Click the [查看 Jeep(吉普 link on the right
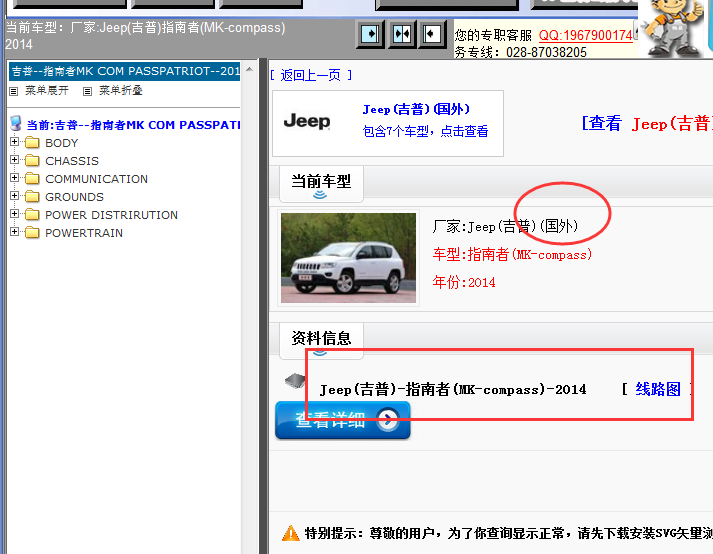Screen dimensions: 713x554 pyautogui.click(x=647, y=124)
